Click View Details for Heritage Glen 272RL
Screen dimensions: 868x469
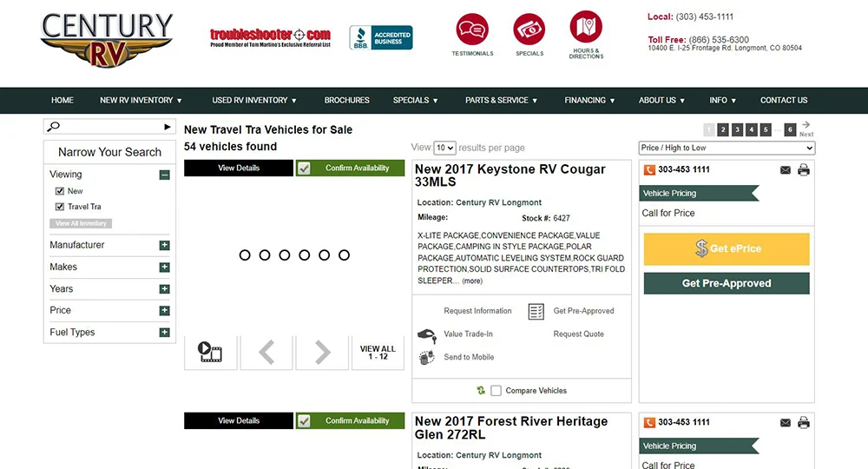[239, 421]
